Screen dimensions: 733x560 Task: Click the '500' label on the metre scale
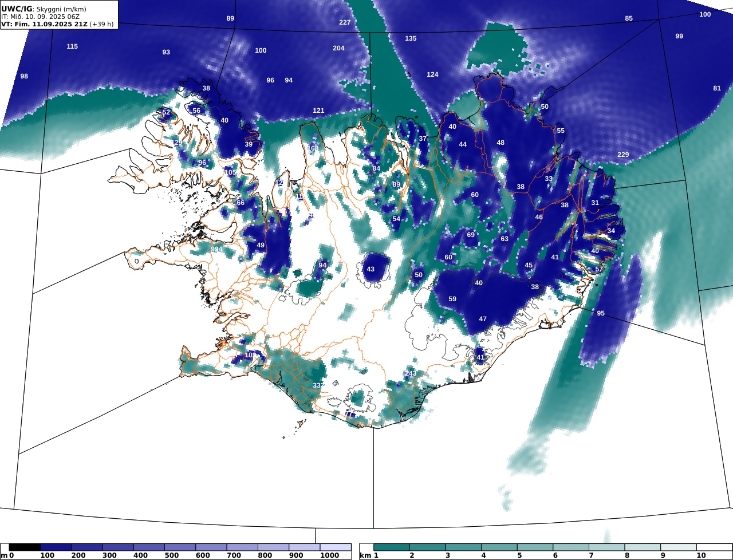coord(171,555)
